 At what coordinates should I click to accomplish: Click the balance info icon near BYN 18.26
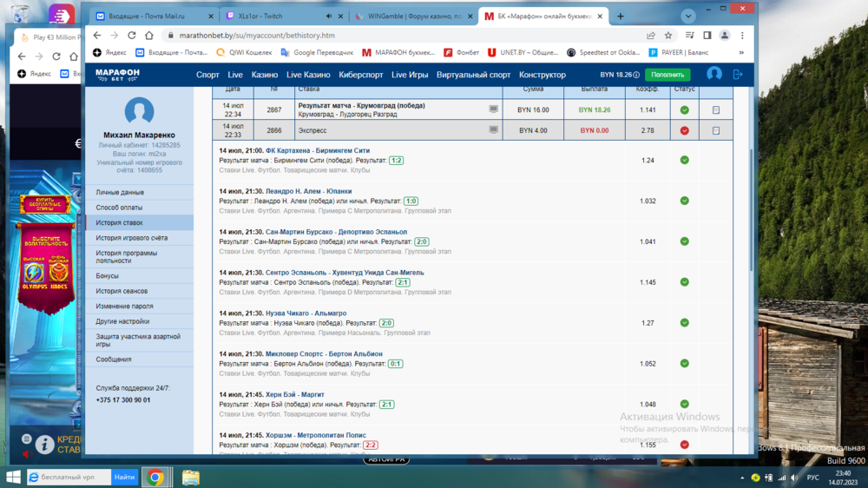click(636, 76)
